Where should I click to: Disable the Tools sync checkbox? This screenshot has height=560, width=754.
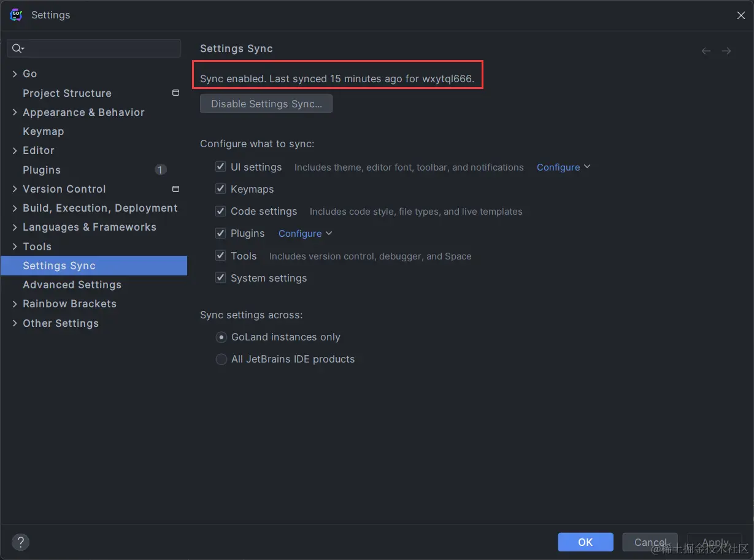[x=221, y=256]
